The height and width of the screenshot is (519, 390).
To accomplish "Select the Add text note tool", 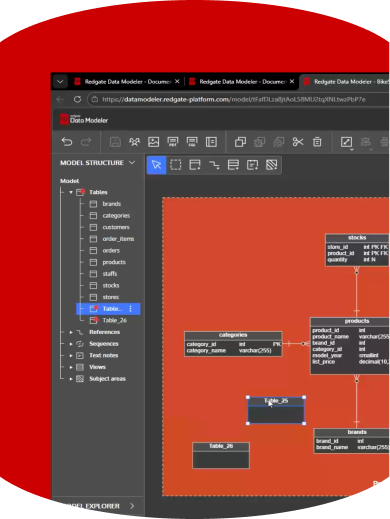I will [x=252, y=165].
